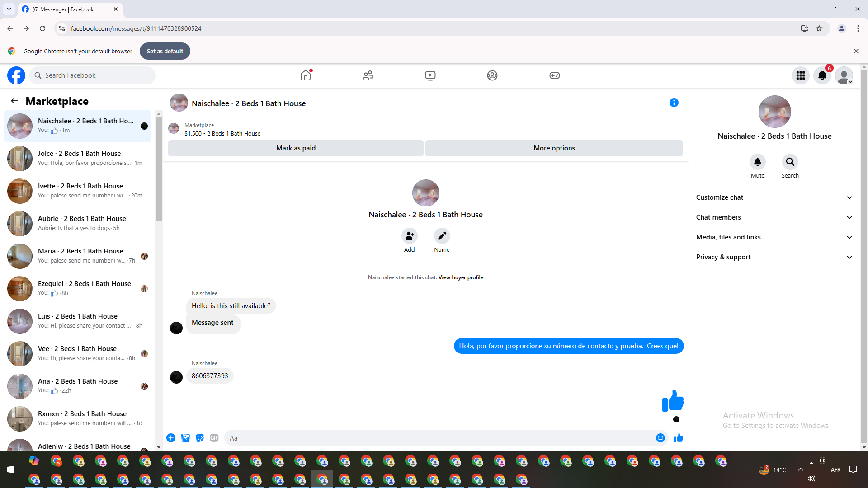Open the tab search dropdown arrow
The width and height of the screenshot is (868, 488).
(x=9, y=9)
